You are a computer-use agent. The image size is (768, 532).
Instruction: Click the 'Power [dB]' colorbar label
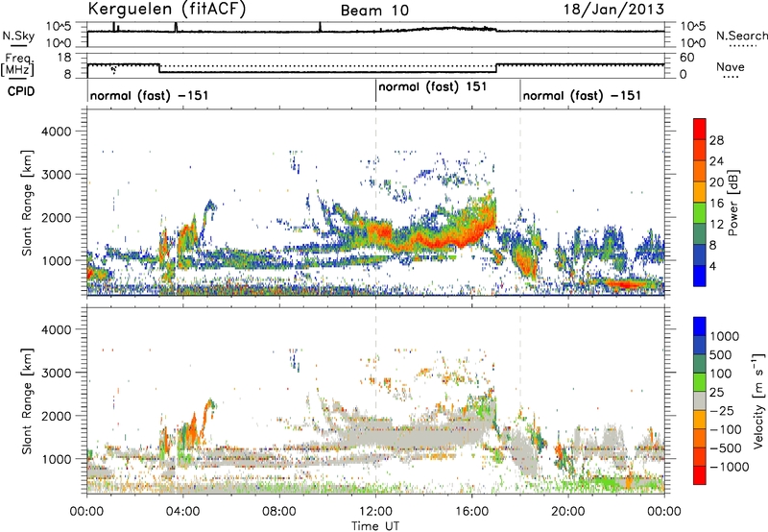click(733, 203)
